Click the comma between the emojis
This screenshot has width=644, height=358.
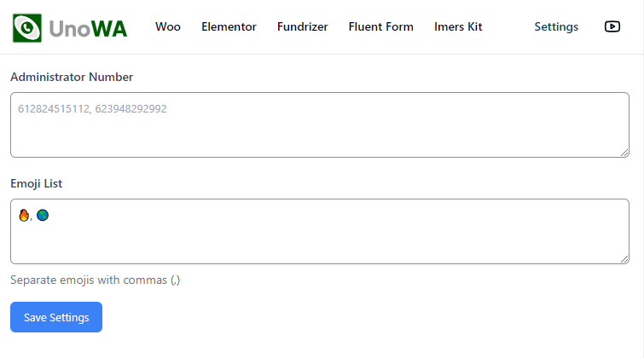point(32,219)
